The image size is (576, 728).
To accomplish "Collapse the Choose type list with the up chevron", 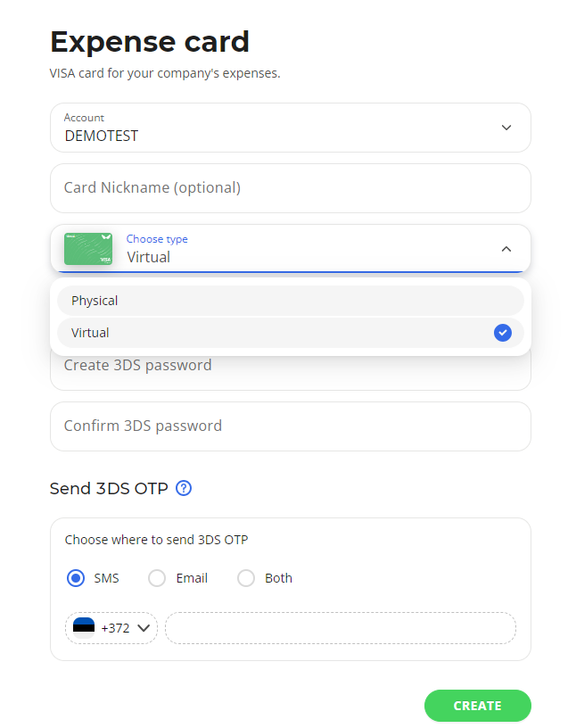I will pos(506,249).
